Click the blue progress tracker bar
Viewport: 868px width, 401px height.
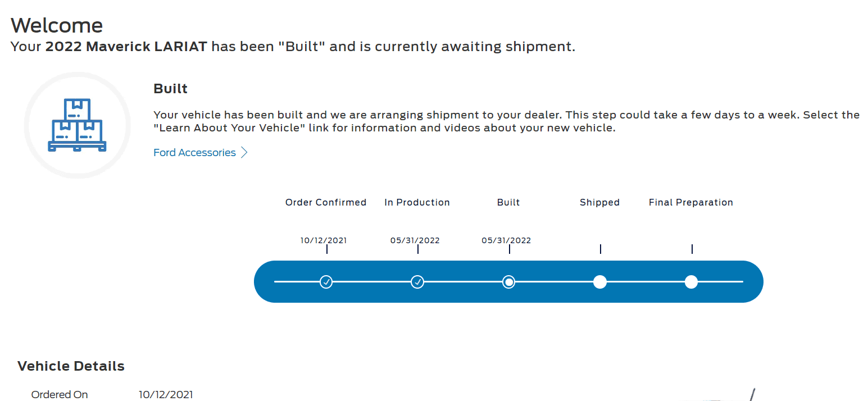tap(508, 281)
